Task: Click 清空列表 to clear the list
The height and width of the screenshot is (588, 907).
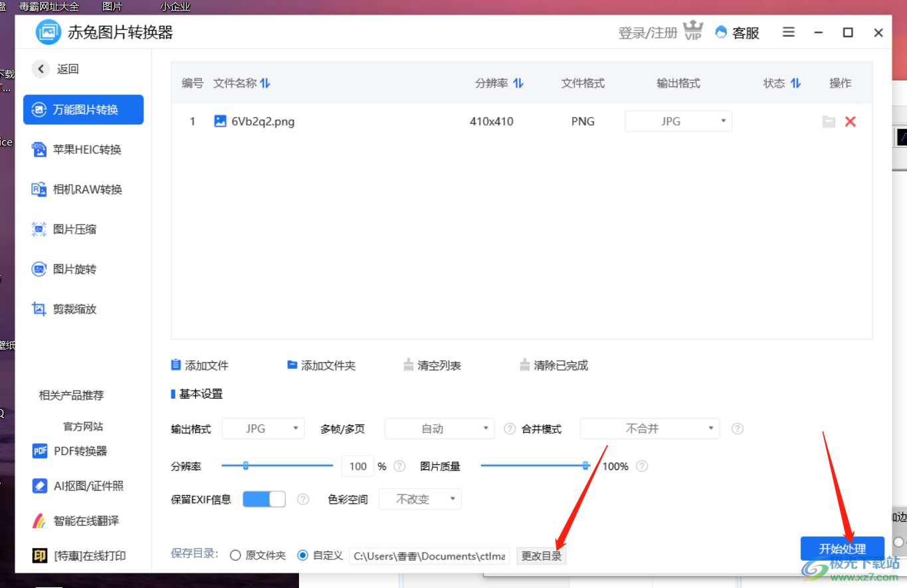Action: [x=432, y=365]
